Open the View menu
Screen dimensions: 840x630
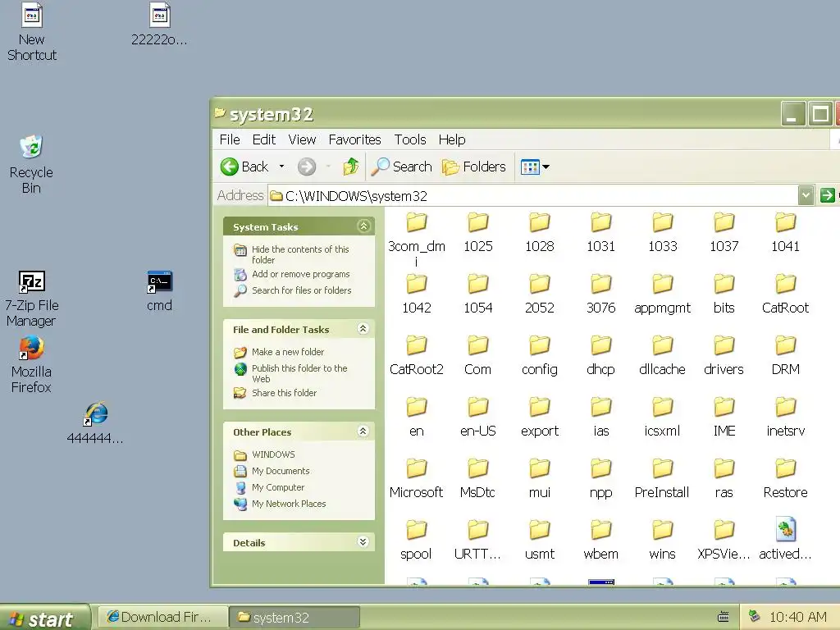click(x=302, y=139)
